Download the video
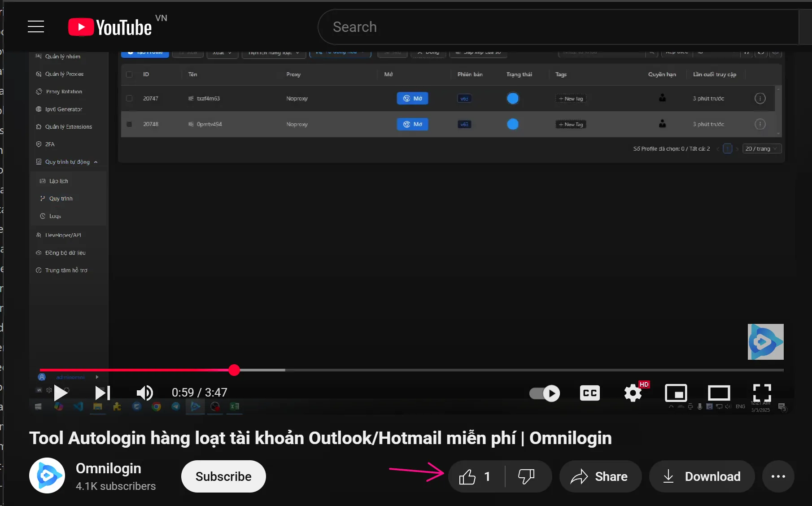Viewport: 812px width, 506px height. click(x=702, y=476)
